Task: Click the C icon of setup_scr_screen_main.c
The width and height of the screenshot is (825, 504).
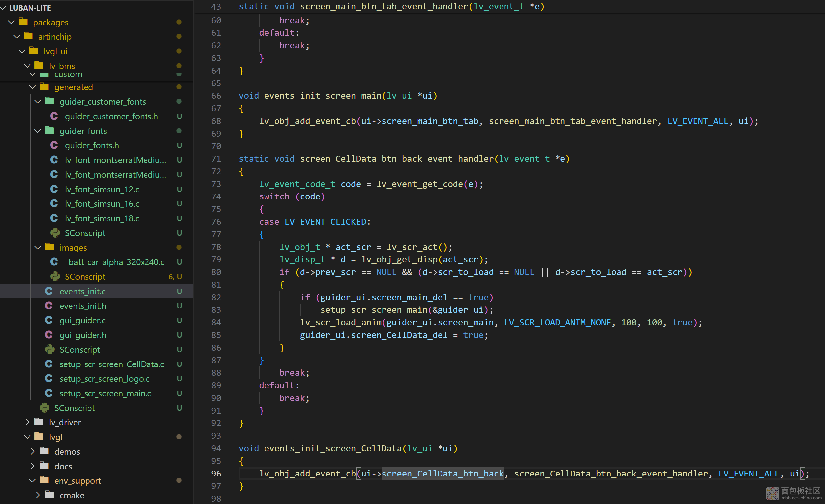Action: click(x=49, y=393)
